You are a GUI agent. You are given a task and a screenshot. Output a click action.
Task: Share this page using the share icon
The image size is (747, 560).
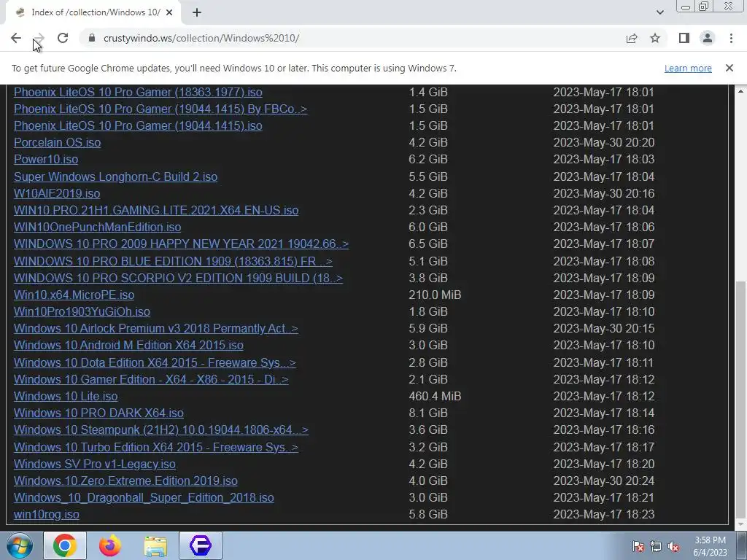[x=632, y=38]
